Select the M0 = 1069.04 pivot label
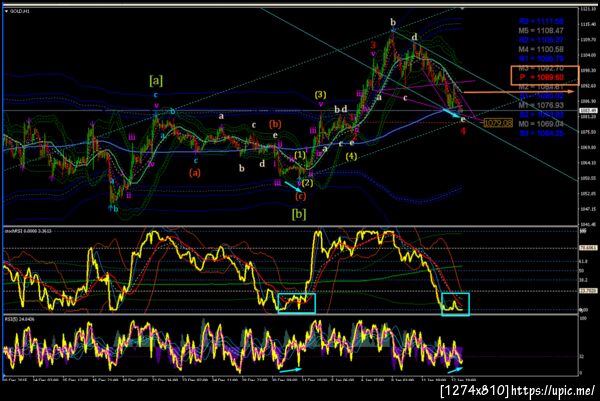 [x=541, y=124]
